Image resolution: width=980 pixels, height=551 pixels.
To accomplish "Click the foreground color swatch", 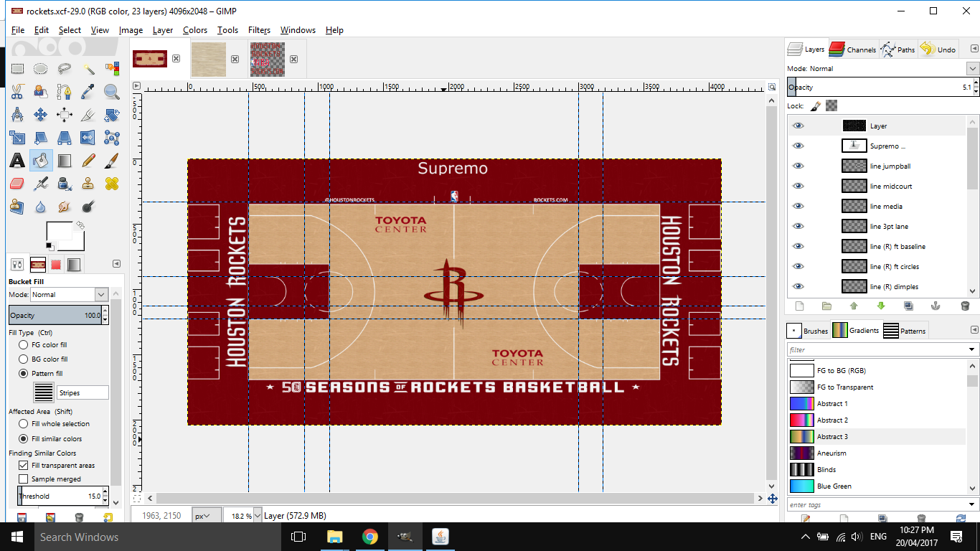I will click(x=58, y=230).
